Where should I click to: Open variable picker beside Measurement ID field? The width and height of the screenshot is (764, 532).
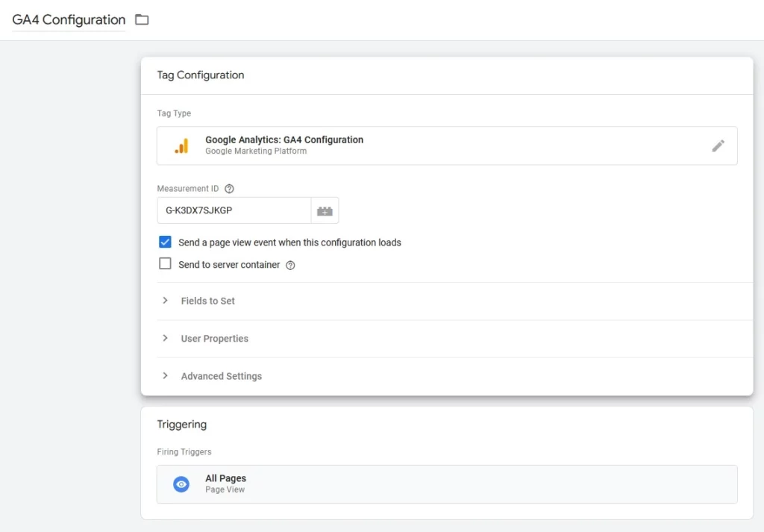[325, 210]
